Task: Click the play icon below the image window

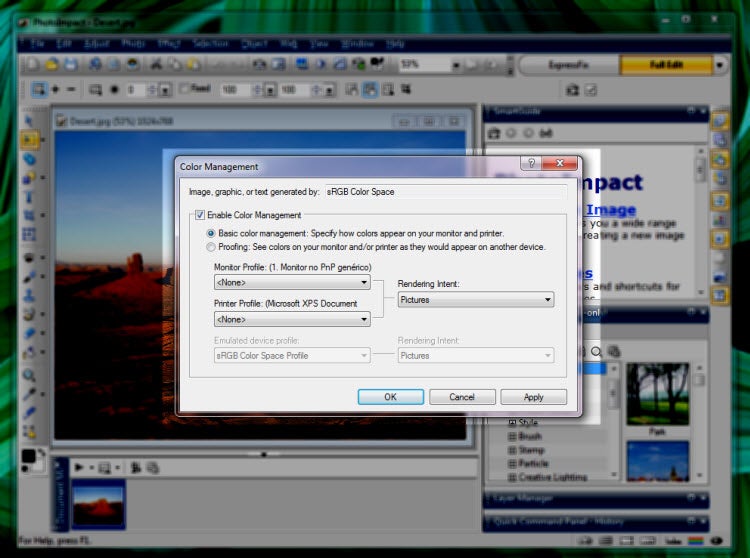Action: tap(79, 467)
